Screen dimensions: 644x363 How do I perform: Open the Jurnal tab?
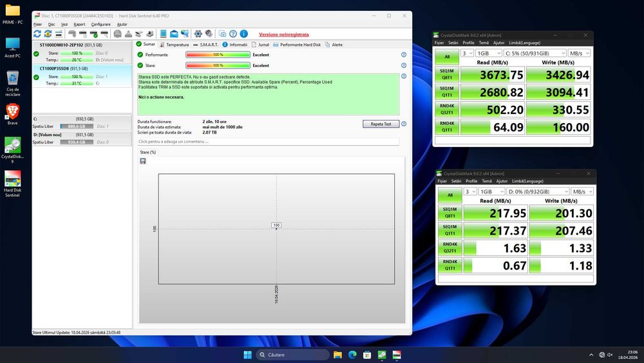click(x=260, y=44)
